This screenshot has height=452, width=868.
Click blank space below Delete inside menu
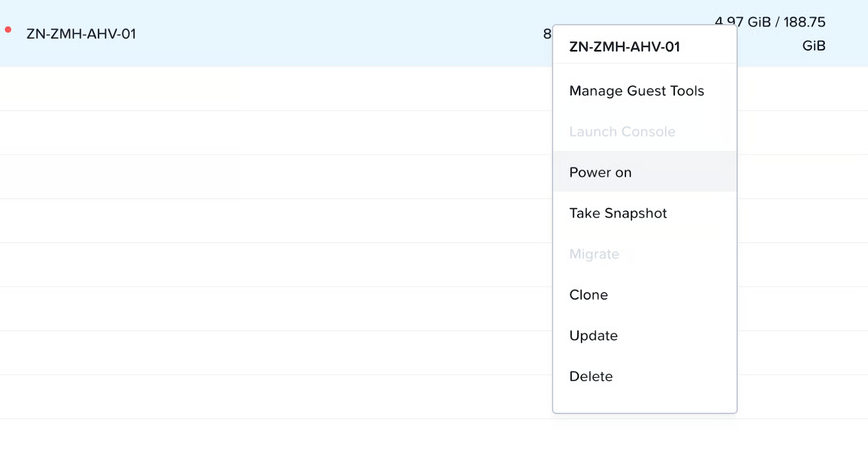coord(644,400)
